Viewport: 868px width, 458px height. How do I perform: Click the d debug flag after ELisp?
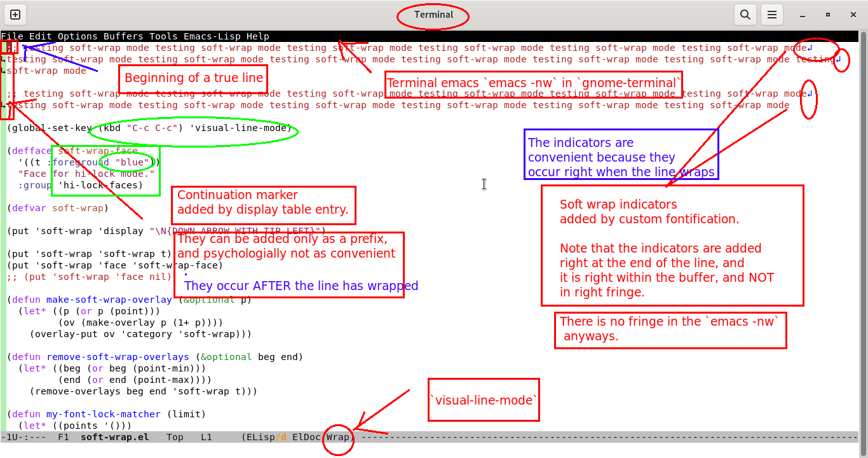tap(283, 437)
